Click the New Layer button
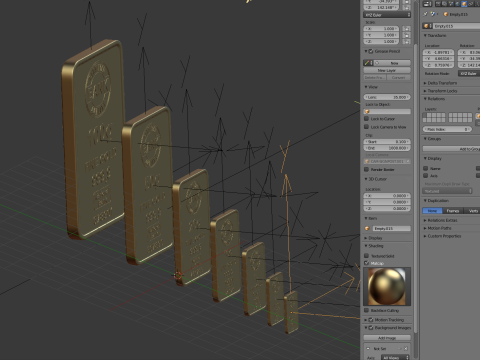This screenshot has height=360, width=480. [387, 70]
